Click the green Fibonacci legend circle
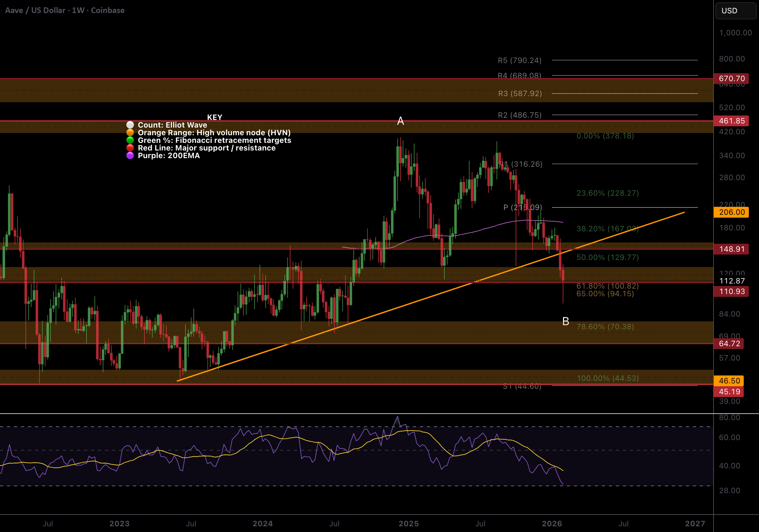This screenshot has width=759, height=532. click(x=130, y=140)
